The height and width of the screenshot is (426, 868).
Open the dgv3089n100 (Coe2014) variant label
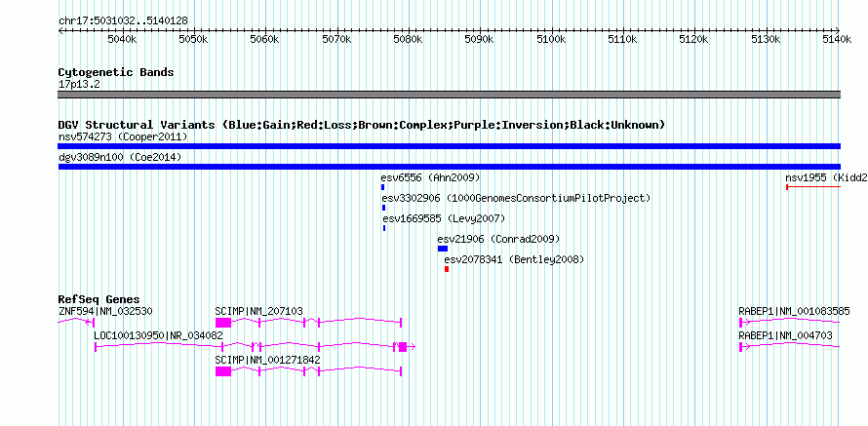[120, 158]
